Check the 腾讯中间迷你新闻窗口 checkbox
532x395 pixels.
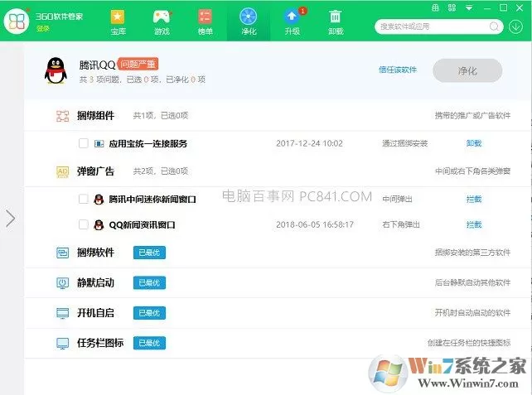pos(83,199)
